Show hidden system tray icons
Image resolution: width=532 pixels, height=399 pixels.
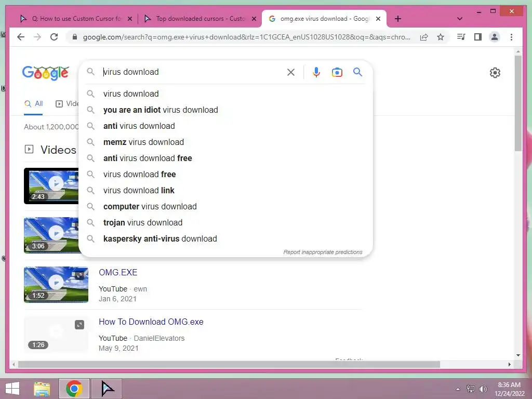coord(458,389)
